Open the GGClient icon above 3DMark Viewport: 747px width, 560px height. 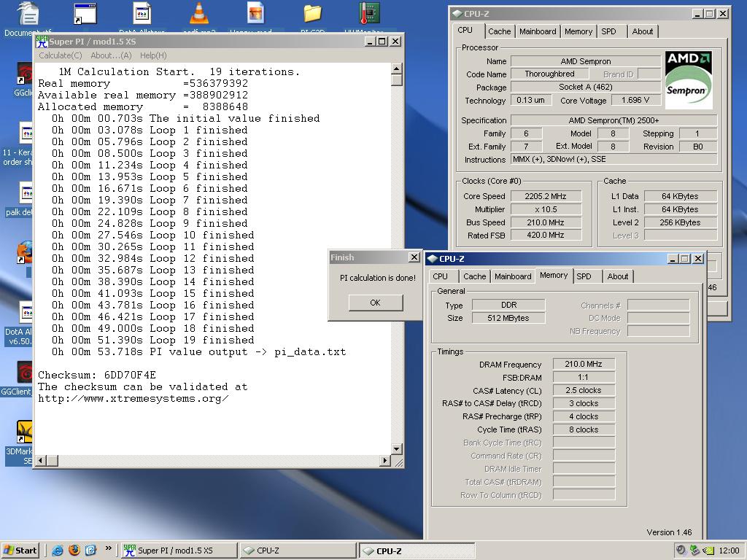(24, 372)
